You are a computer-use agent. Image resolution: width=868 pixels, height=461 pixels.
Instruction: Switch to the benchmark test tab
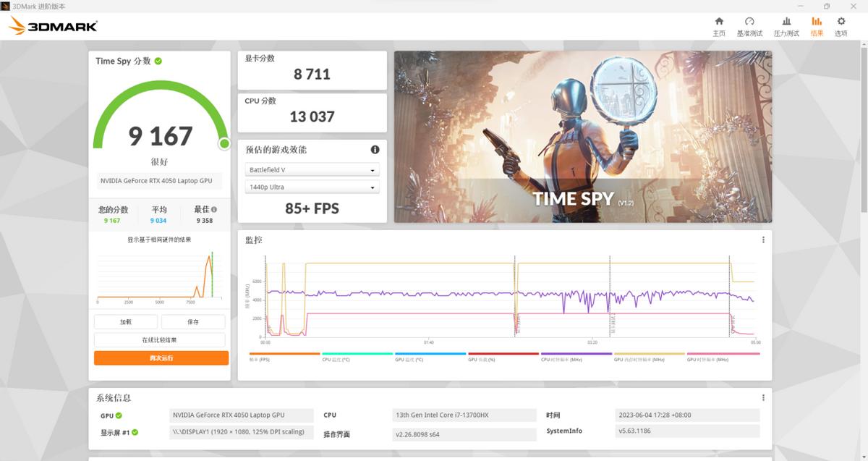(751, 25)
